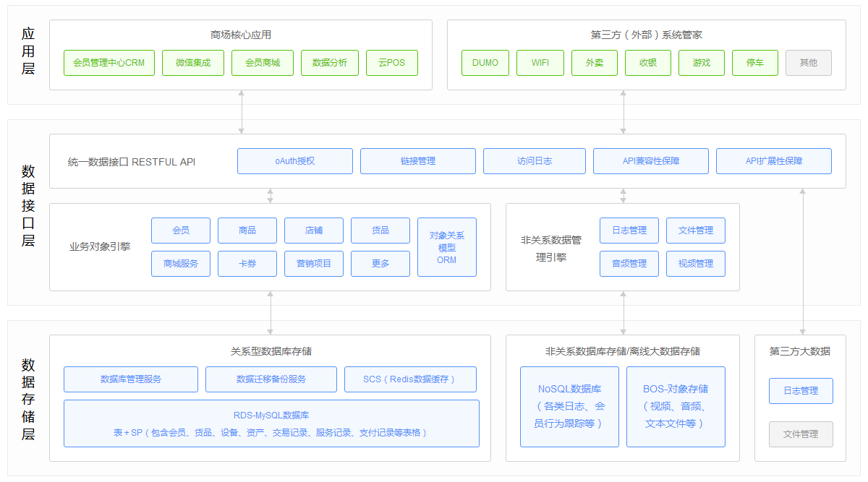Click the grayed-out 其他 box
This screenshot has width=868, height=482.
click(808, 63)
